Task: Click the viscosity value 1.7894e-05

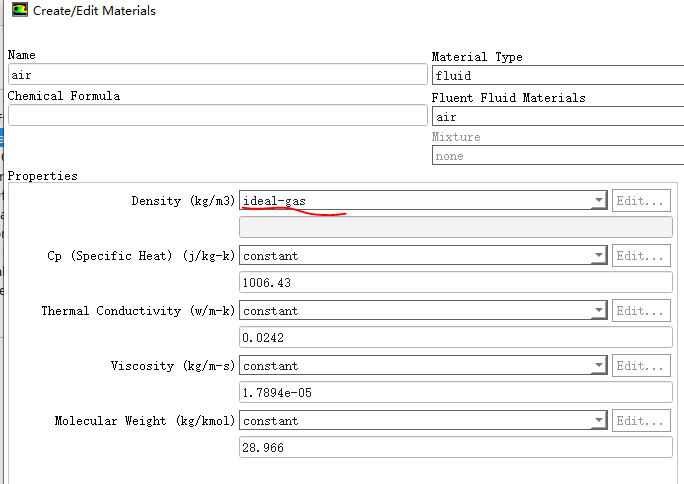Action: point(456,393)
